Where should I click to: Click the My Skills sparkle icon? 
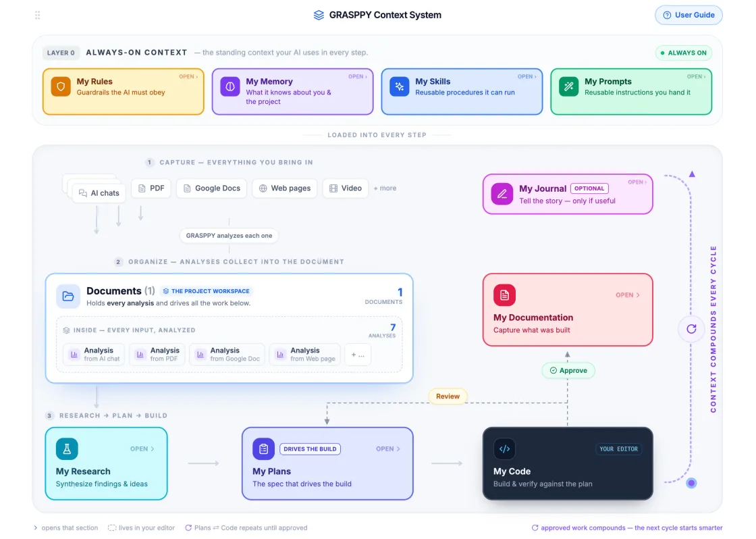click(x=399, y=87)
